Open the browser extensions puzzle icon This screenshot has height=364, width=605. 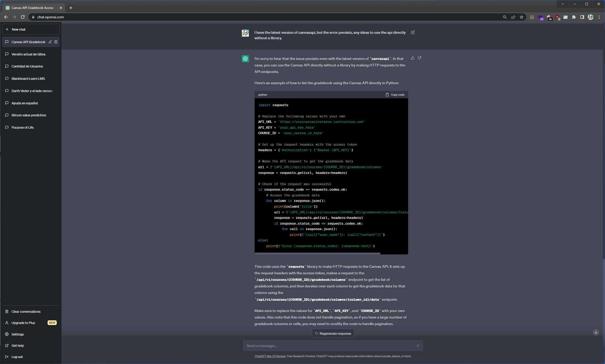pos(574,17)
